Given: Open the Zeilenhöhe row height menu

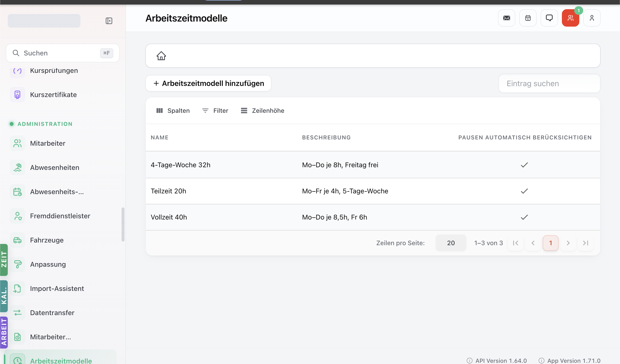Looking at the screenshot, I should click(263, 111).
